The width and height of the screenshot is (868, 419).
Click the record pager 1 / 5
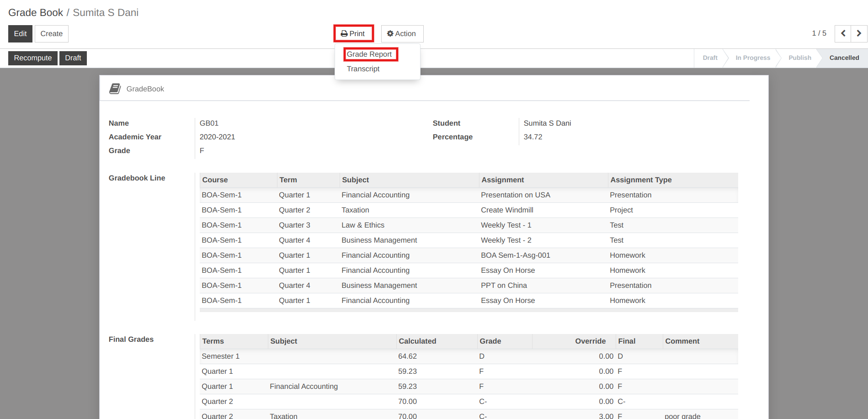[x=819, y=33]
